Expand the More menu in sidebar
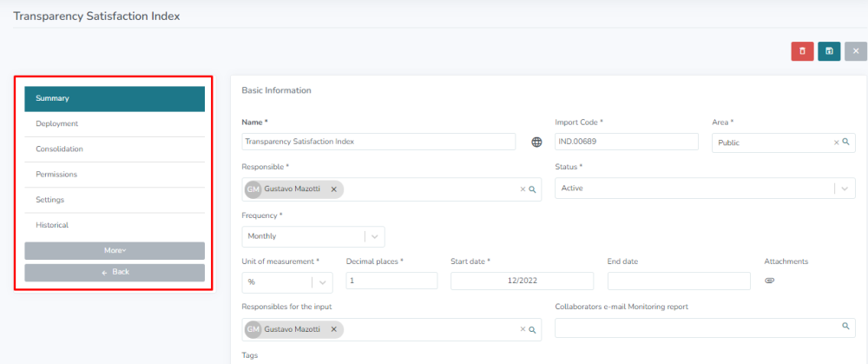868x364 pixels. pyautogui.click(x=115, y=250)
